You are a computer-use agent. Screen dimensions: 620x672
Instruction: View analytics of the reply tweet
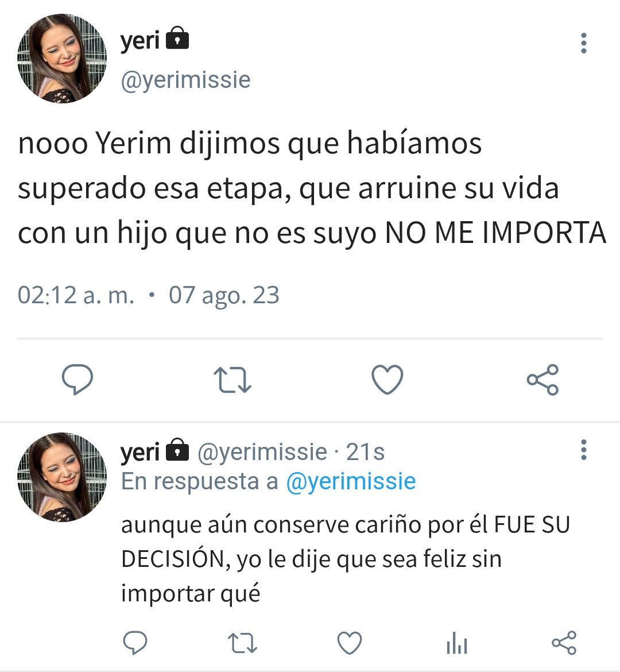pos(457,644)
